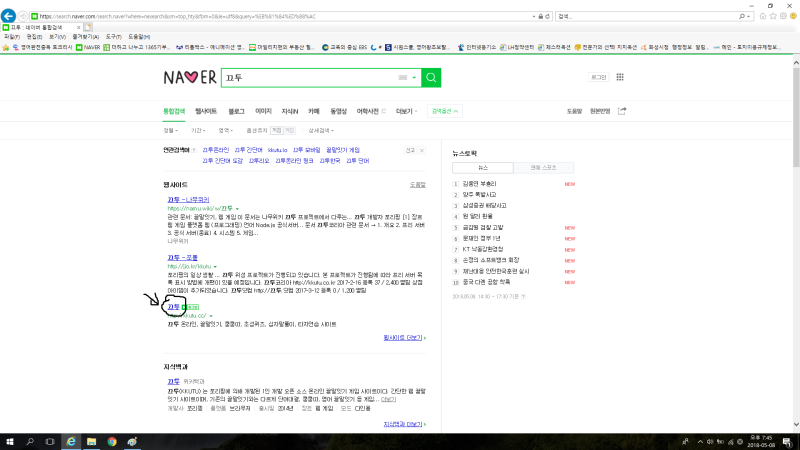Select the 뉴스 tab in 뉴스토픽
The width and height of the screenshot is (800, 450).
pyautogui.click(x=483, y=167)
